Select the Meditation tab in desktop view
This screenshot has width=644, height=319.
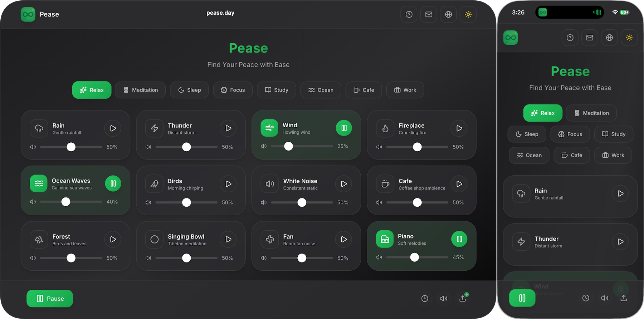tap(140, 90)
